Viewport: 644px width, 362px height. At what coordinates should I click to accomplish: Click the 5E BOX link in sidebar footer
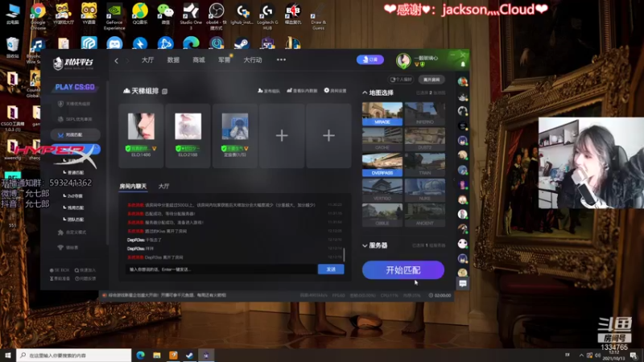click(x=60, y=270)
